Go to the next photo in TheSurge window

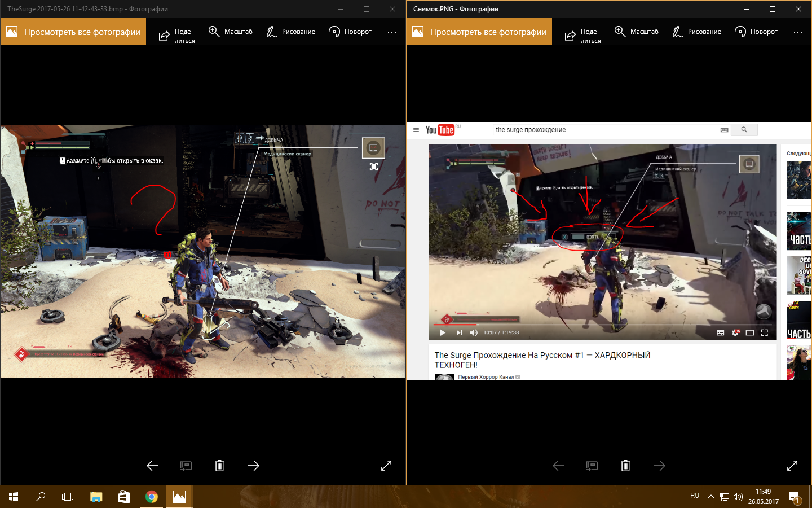(254, 466)
